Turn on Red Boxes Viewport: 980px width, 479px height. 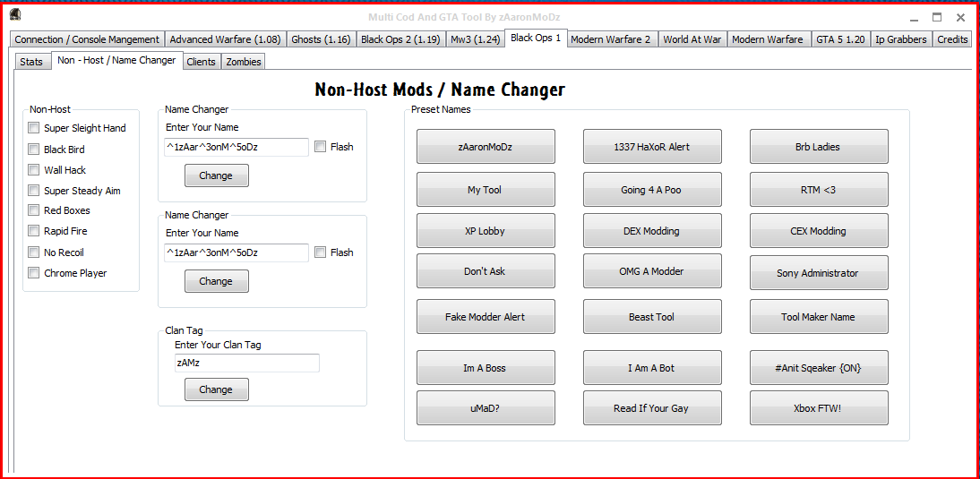[34, 210]
